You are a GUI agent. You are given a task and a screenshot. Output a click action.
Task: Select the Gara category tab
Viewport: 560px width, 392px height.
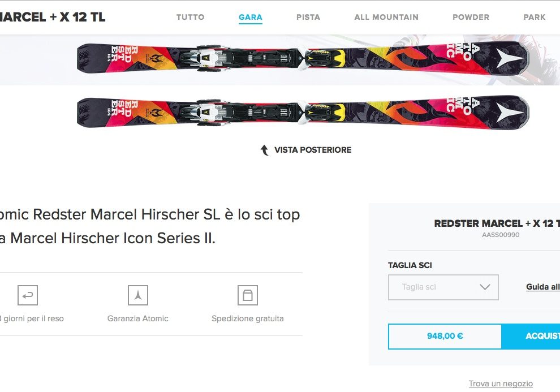[x=251, y=17]
